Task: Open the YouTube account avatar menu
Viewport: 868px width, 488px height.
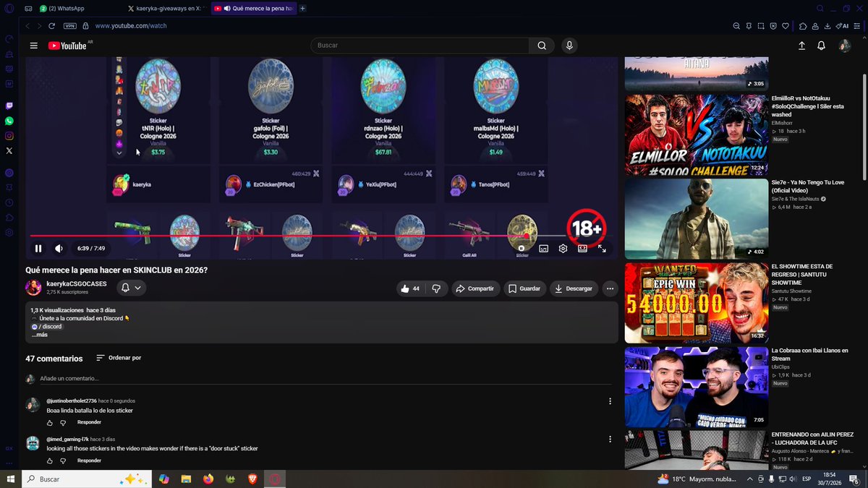Action: [844, 46]
